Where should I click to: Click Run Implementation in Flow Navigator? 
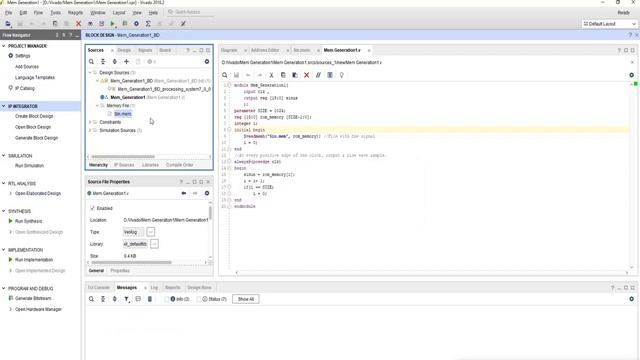coord(34,260)
